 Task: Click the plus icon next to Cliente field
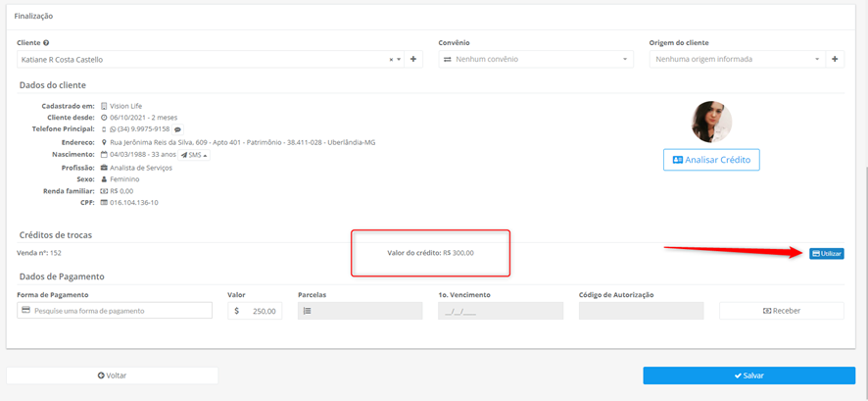tap(413, 59)
